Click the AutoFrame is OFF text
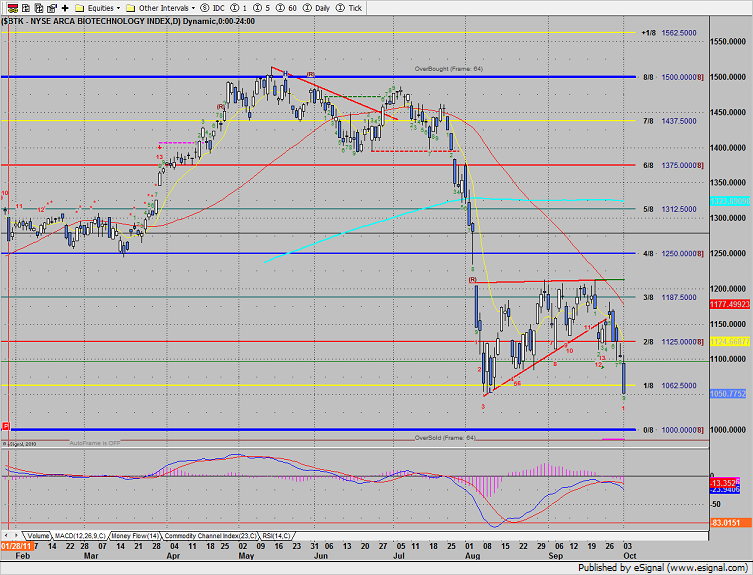The width and height of the screenshot is (753, 575). pyautogui.click(x=95, y=443)
